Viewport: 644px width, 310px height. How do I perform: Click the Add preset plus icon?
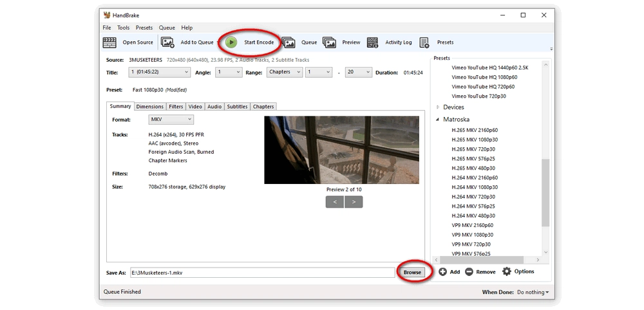(442, 271)
